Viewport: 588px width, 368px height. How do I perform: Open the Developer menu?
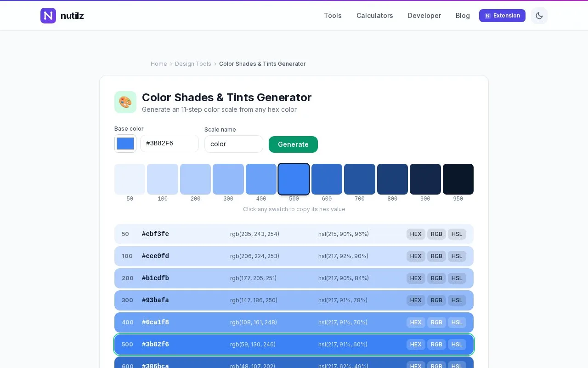(424, 16)
